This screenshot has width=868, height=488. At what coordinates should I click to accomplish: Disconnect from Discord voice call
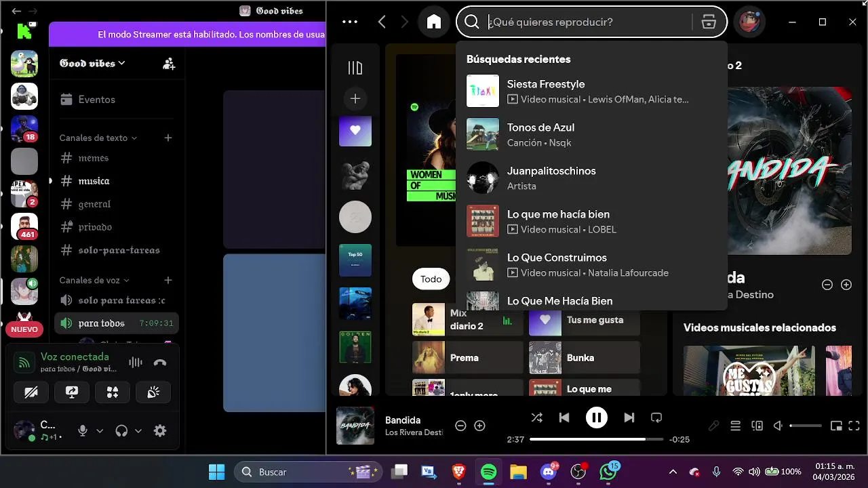pyautogui.click(x=160, y=363)
